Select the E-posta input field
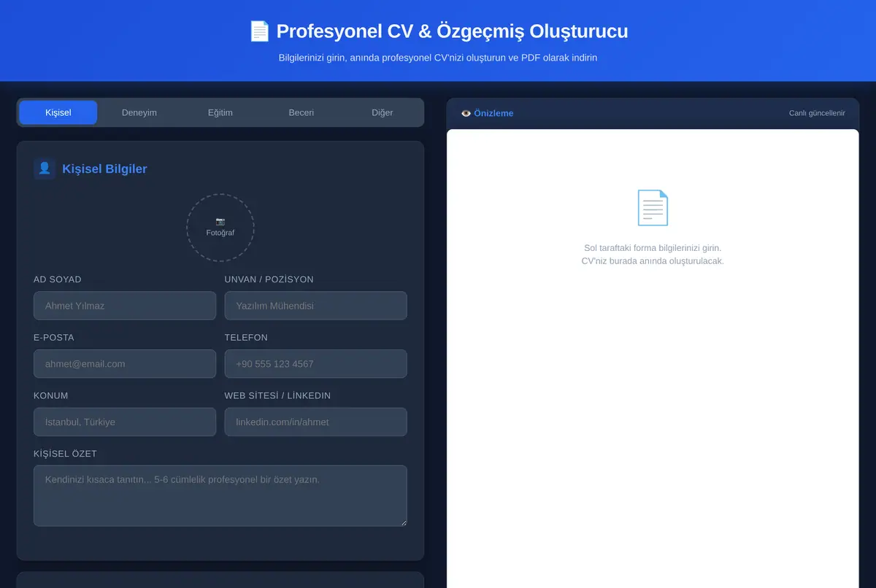The image size is (876, 588). tap(125, 364)
